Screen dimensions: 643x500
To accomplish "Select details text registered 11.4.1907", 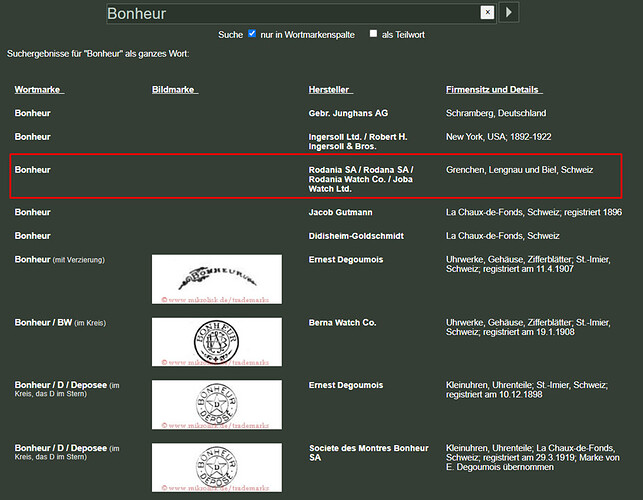I will click(528, 264).
